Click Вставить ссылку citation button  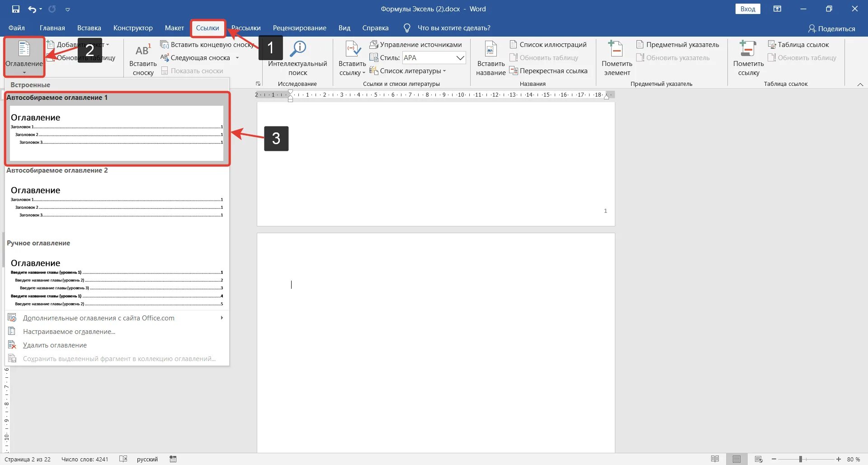coord(352,59)
